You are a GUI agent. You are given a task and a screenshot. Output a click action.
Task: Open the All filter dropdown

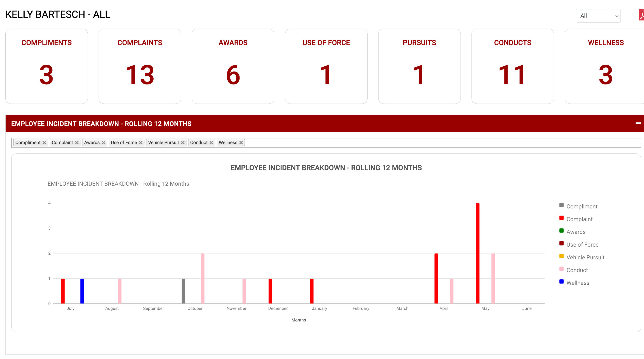[x=598, y=16]
